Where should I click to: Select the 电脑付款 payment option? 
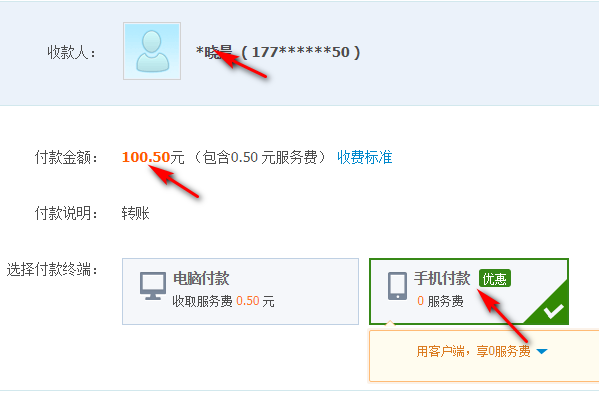pos(240,291)
